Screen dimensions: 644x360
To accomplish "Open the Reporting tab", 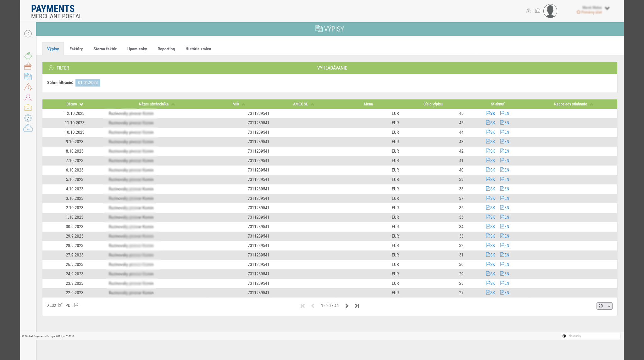I will point(166,49).
